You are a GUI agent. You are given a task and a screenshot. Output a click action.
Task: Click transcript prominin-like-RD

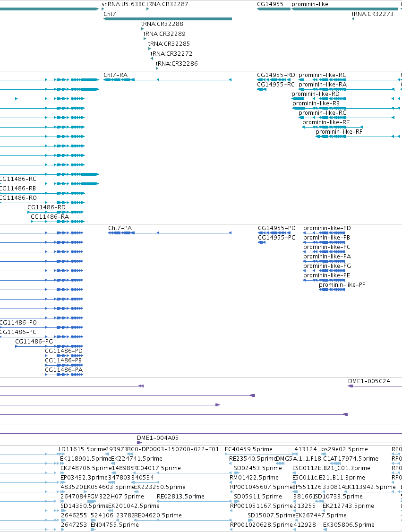[316, 94]
